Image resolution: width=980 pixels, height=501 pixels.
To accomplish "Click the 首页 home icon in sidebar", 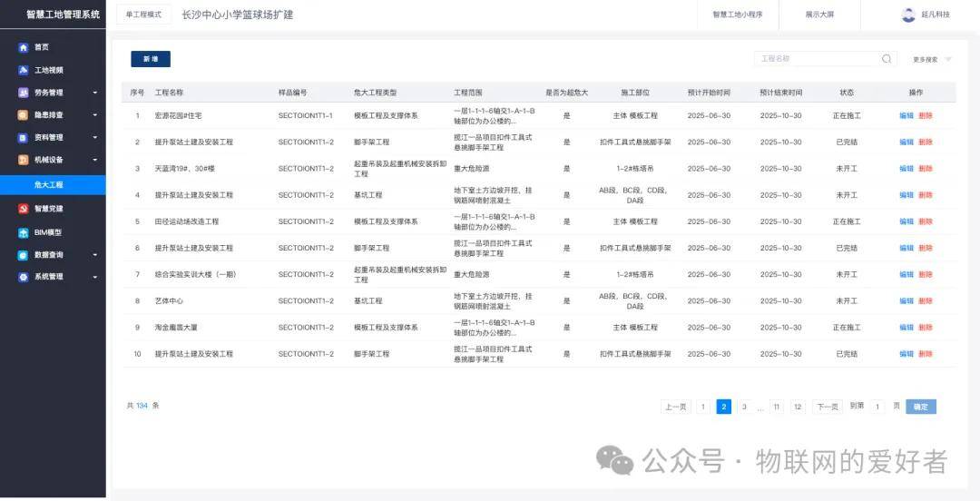I will (23, 47).
